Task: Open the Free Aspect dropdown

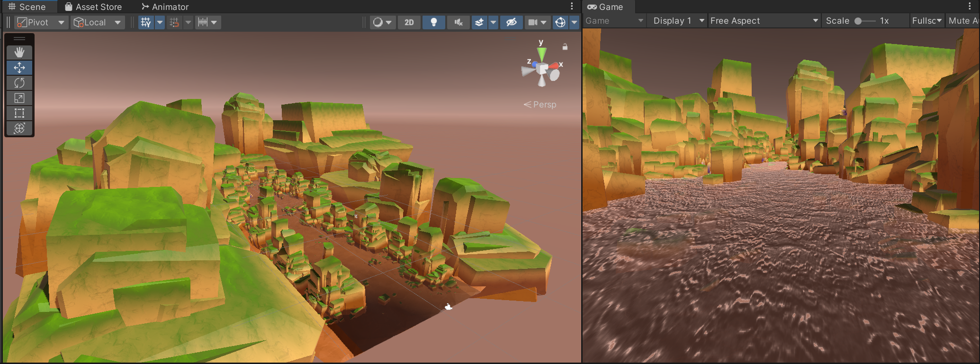Action: [764, 21]
